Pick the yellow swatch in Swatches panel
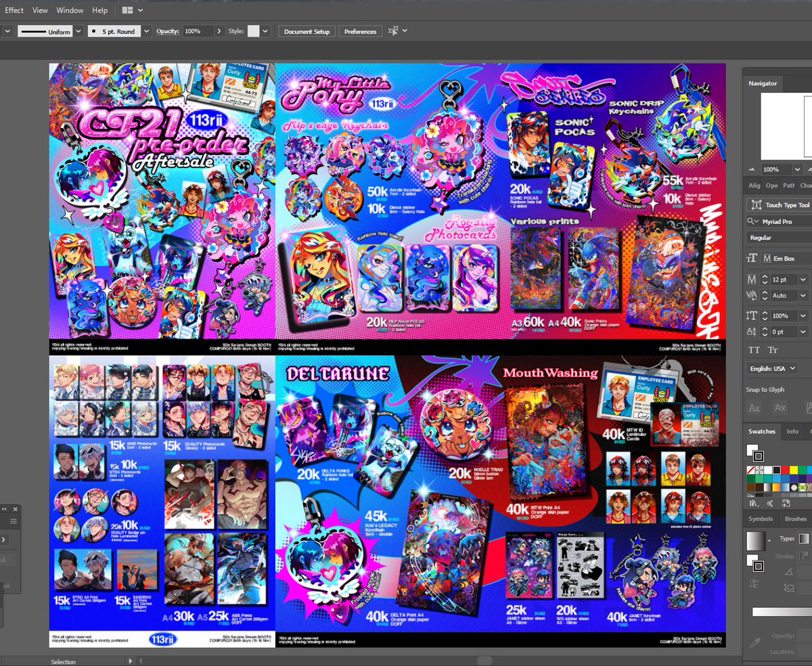Screen dimensions: 812x666 tap(792, 470)
